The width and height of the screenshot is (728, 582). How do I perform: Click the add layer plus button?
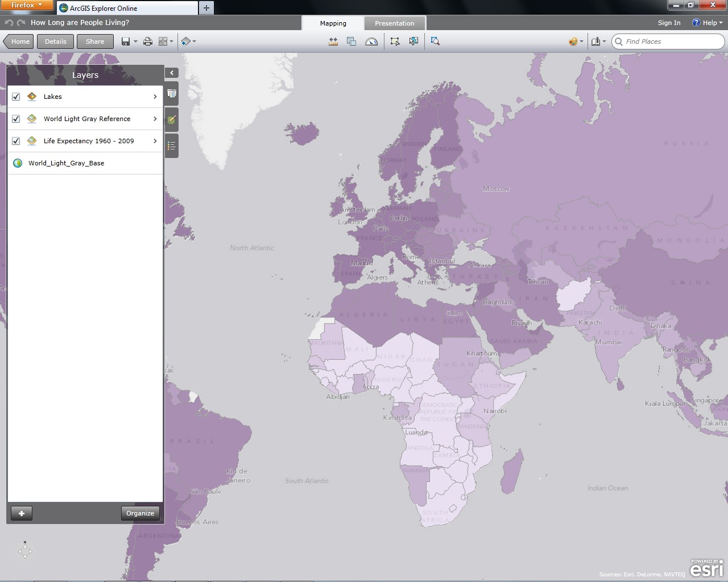coord(22,513)
